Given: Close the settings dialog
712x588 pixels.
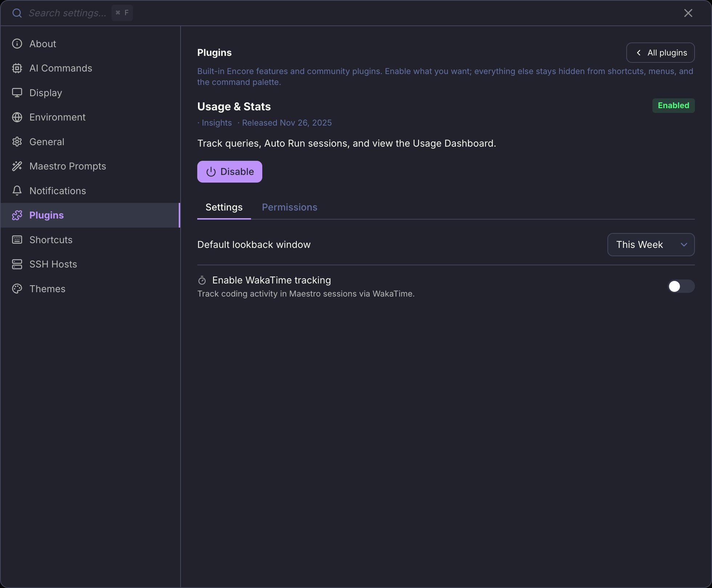Looking at the screenshot, I should (x=688, y=13).
